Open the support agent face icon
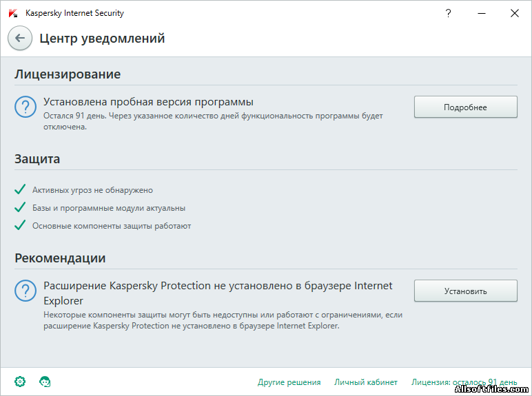The image size is (532, 396). [45, 382]
